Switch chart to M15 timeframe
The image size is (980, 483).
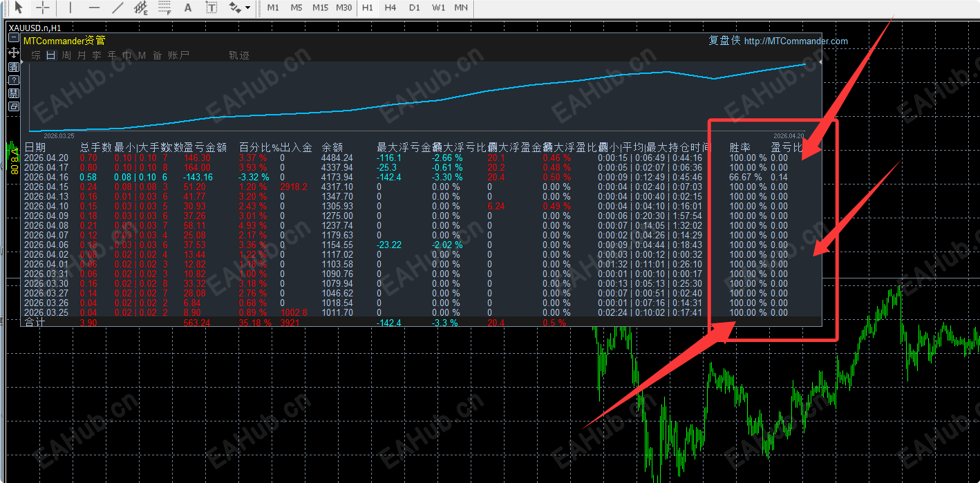pyautogui.click(x=320, y=8)
